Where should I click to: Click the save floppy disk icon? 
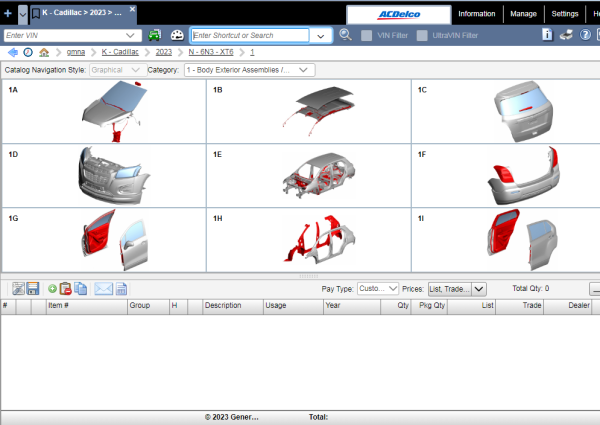click(33, 288)
